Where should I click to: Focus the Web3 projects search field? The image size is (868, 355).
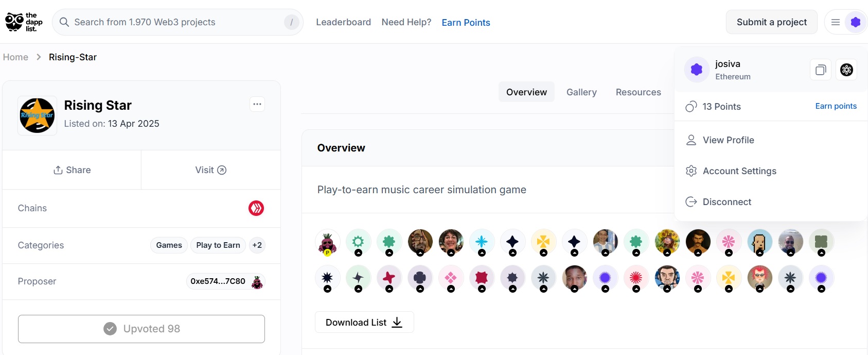[x=178, y=22]
